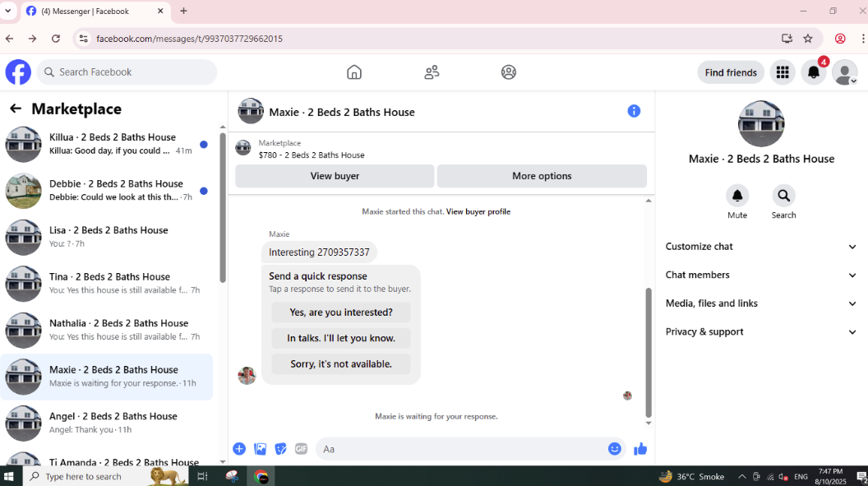The width and height of the screenshot is (868, 486).
Task: Open the Home icon in top navigation
Action: [354, 72]
